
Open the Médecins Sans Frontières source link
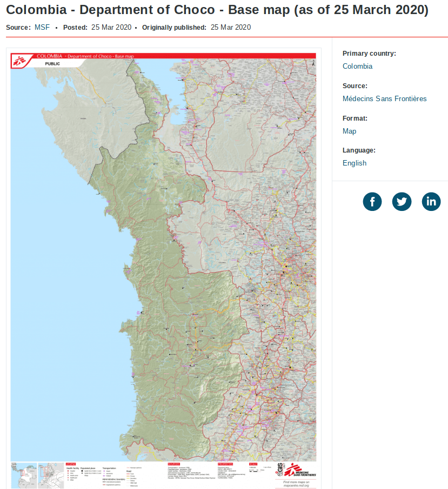coord(384,98)
